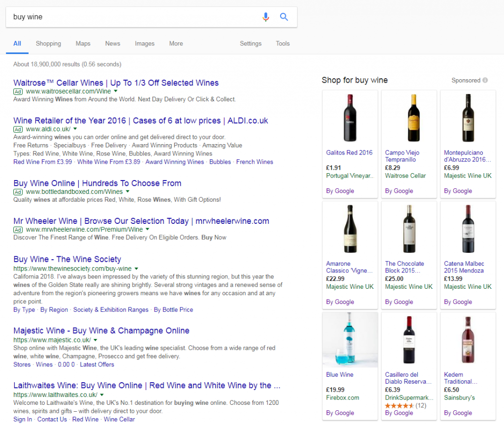Click the Majestic Latest Offers sitelink

(x=97, y=365)
